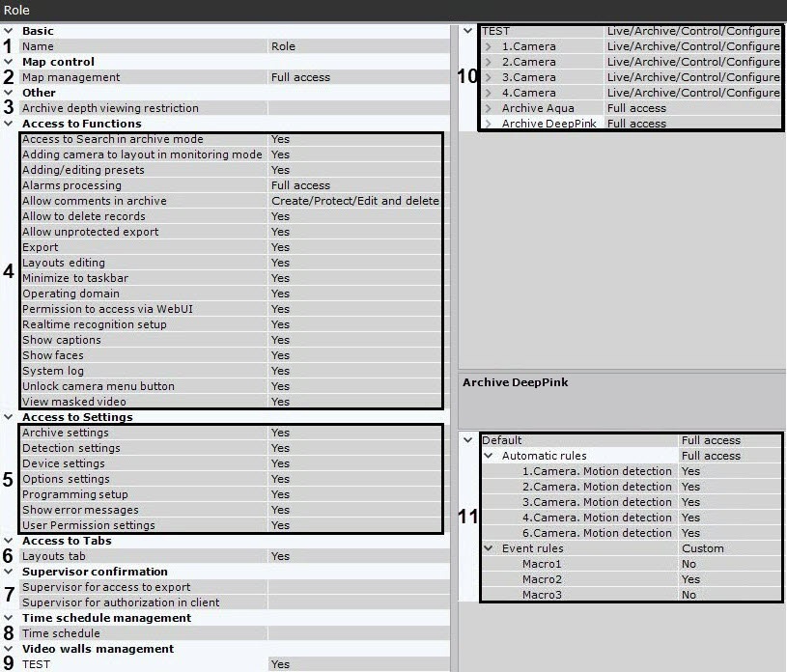The height and width of the screenshot is (672, 787).
Task: Change Macro3 permission from No
Action: [730, 595]
